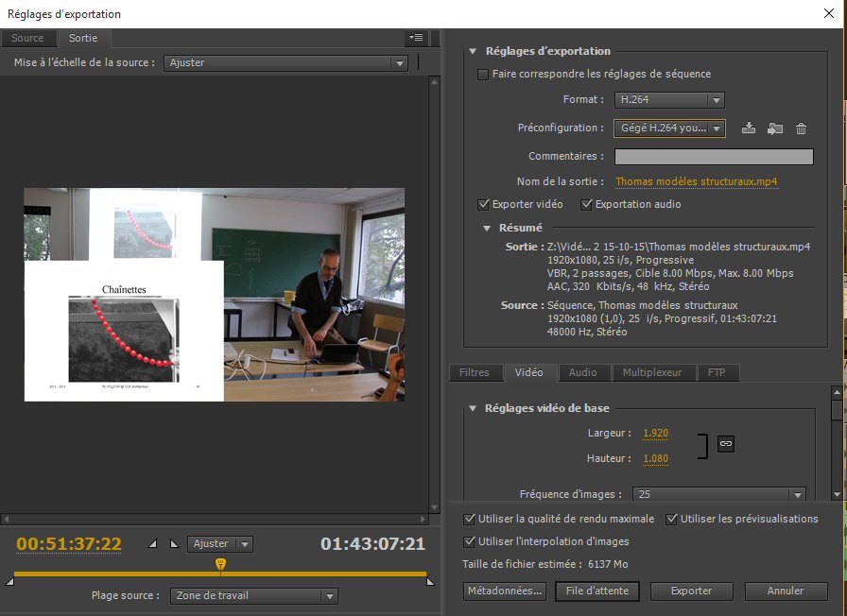
Task: Click the save preset icon
Action: (749, 128)
